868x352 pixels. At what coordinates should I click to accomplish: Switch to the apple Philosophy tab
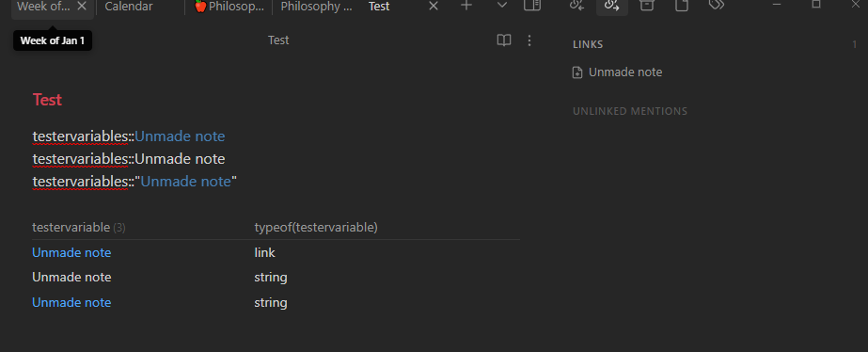pos(229,7)
